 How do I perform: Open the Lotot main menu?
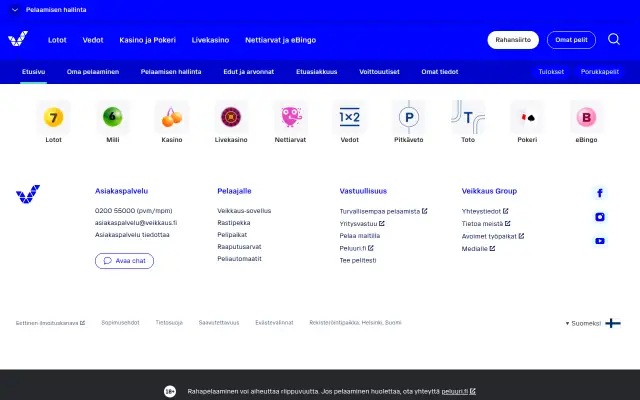pyautogui.click(x=57, y=40)
